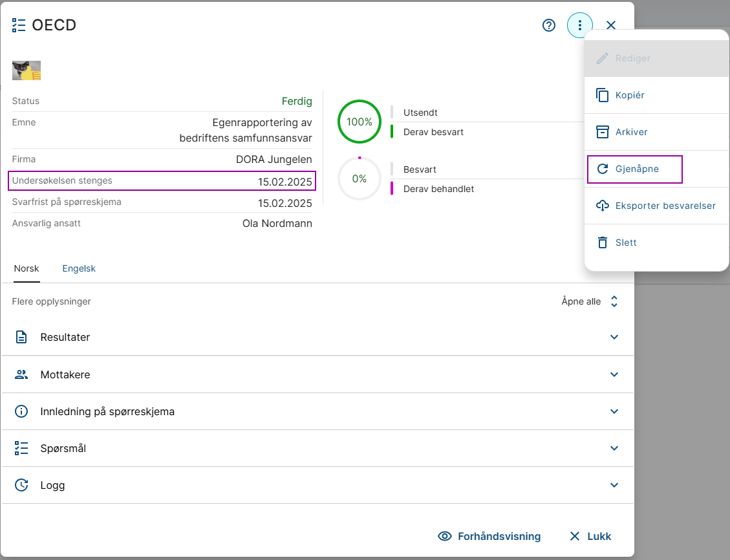Click the cloud export icon
Image resolution: width=730 pixels, height=560 pixels.
pos(603,206)
